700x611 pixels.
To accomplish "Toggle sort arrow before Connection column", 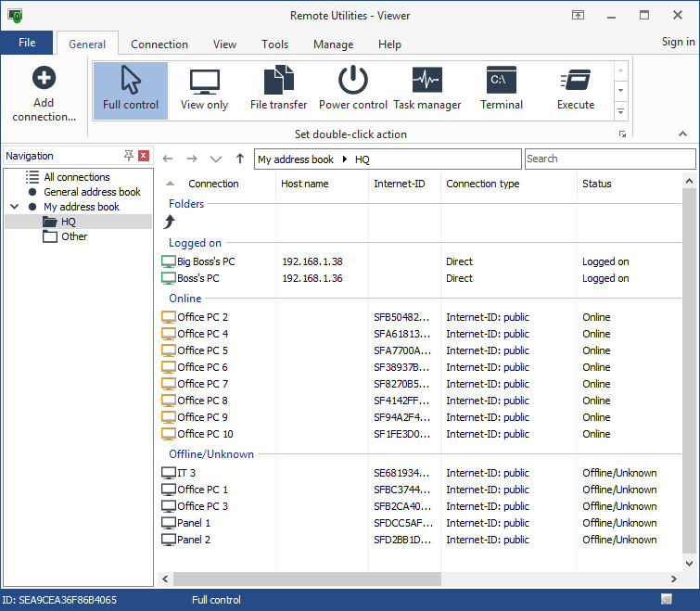I will (170, 184).
